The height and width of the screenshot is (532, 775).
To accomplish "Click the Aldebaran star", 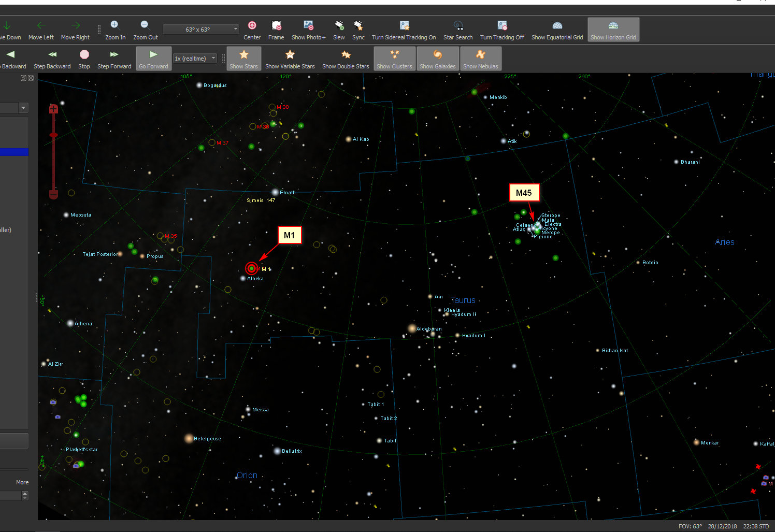I will click(x=412, y=328).
